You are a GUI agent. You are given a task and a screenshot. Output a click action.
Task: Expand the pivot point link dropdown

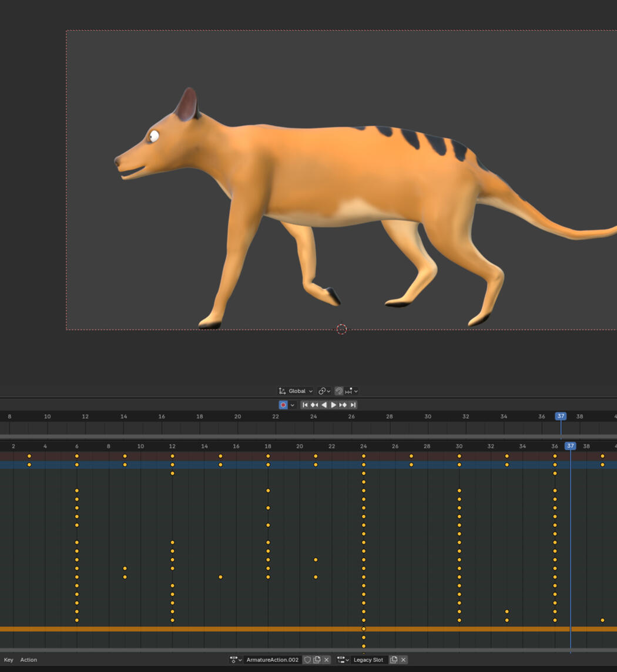[324, 391]
